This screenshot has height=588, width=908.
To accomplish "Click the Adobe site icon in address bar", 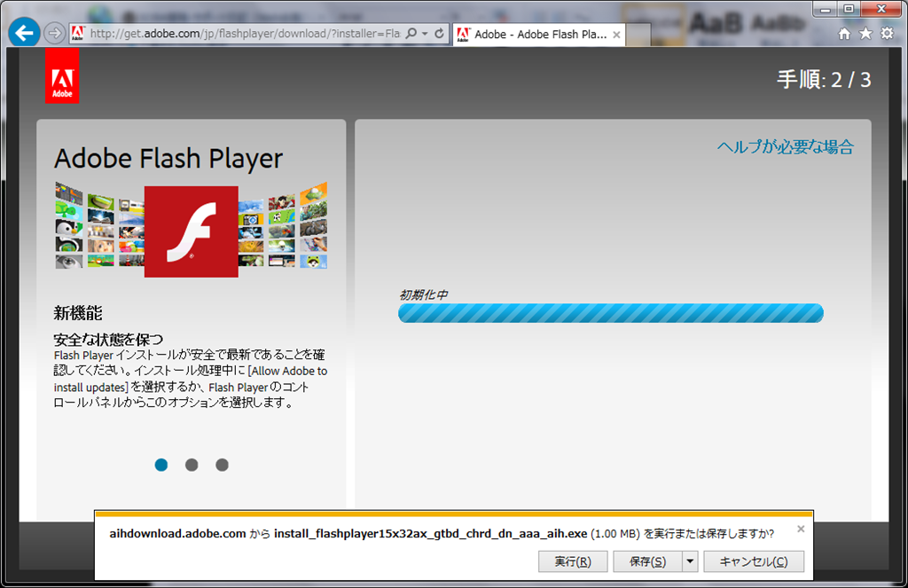I will click(x=78, y=34).
